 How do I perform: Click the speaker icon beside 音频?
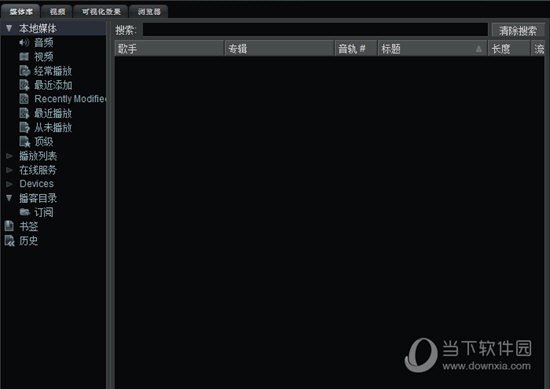[24, 42]
